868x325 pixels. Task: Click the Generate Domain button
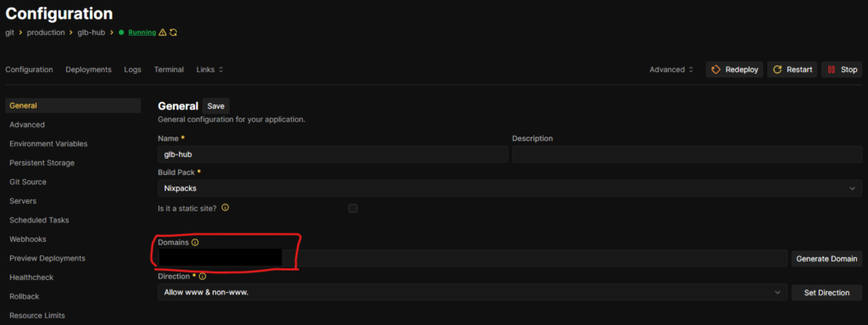(826, 259)
